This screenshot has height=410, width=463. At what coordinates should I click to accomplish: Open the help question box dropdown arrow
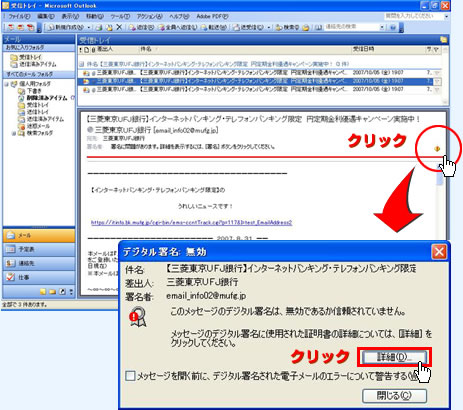coord(446,16)
